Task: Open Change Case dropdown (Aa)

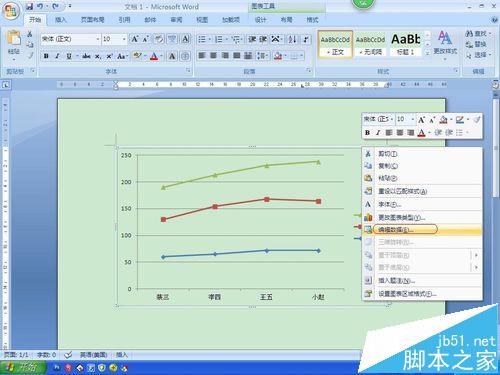Action: [122, 56]
